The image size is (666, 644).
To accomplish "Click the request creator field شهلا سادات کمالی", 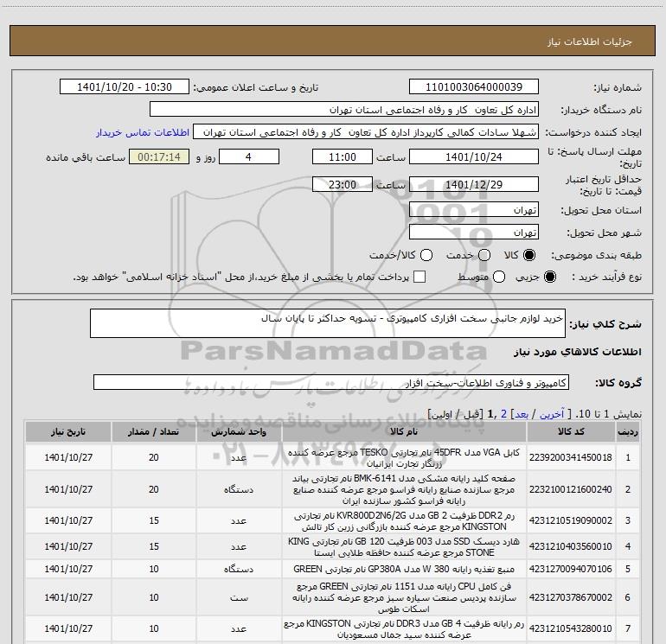I will coord(366,132).
